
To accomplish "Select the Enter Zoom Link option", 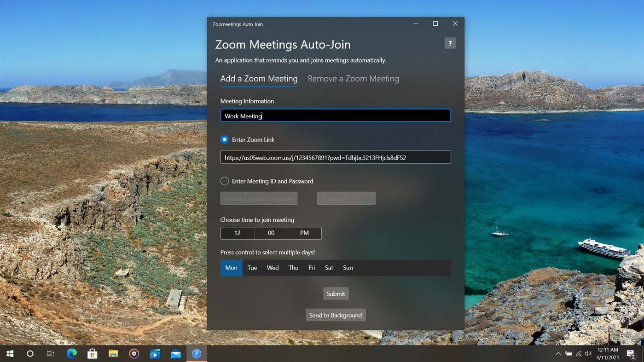I will click(225, 139).
